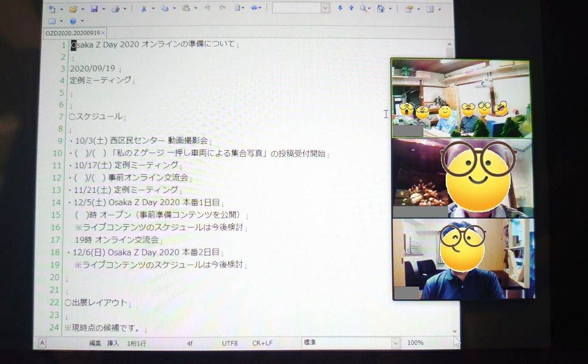588x364 pixels.
Task: Expand the dropdown arrow beside Open icon
Action: [x=83, y=9]
